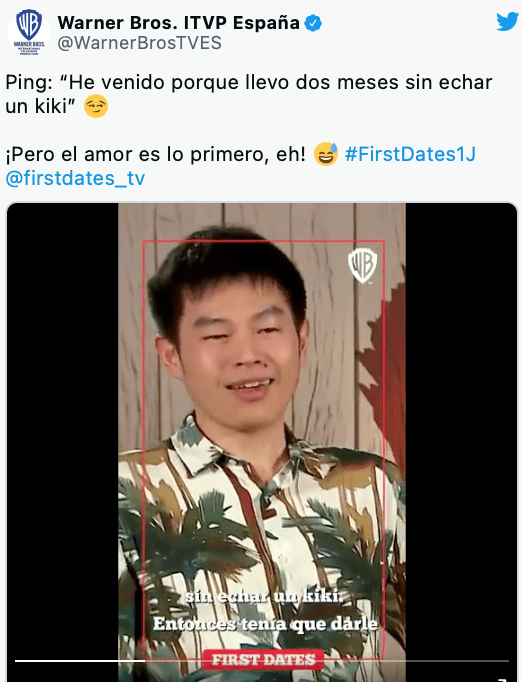Click the blue verified checkmark badge
Viewport: 522px width, 682px height.
coord(313,23)
